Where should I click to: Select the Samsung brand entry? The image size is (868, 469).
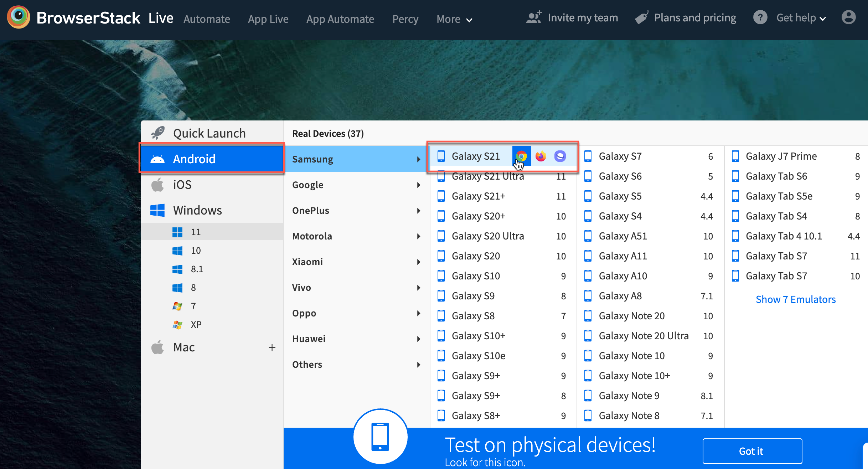(356, 159)
